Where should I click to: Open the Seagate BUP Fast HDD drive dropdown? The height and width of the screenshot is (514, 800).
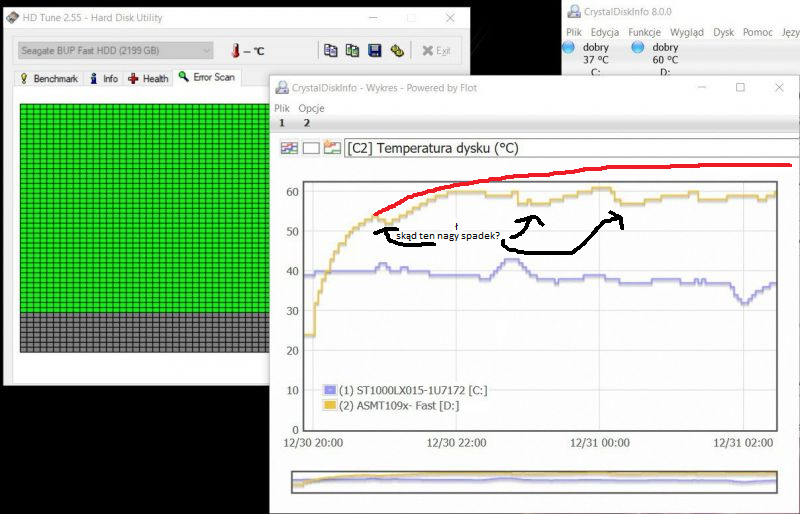(x=115, y=51)
